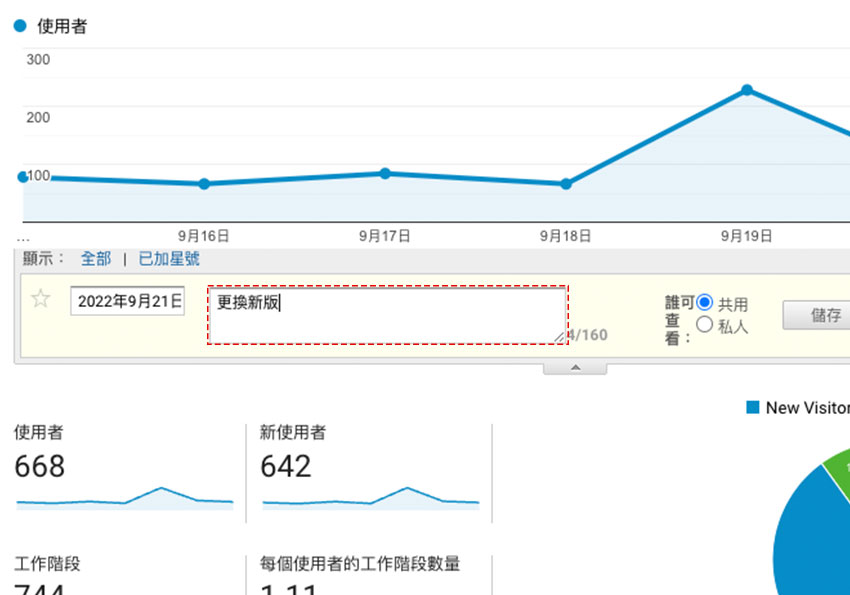Viewport: 850px width, 595px height.
Task: Click the New Visitor legend color square
Action: pos(753,407)
